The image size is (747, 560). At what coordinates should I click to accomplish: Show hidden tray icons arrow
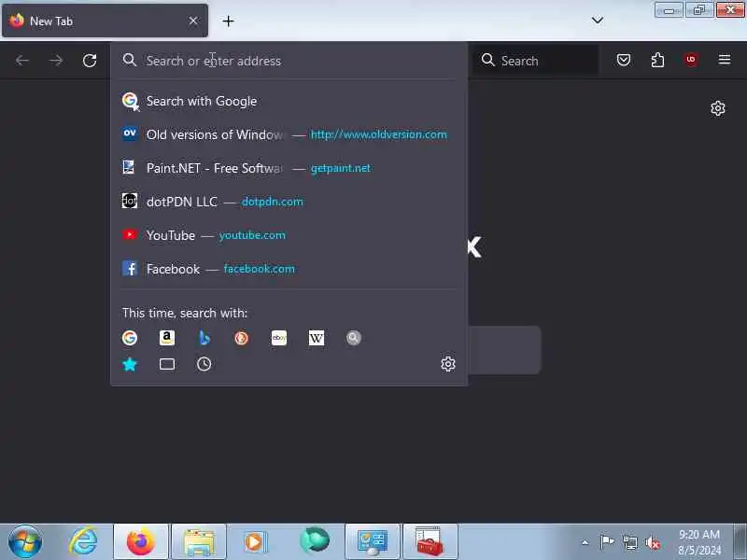click(x=585, y=542)
